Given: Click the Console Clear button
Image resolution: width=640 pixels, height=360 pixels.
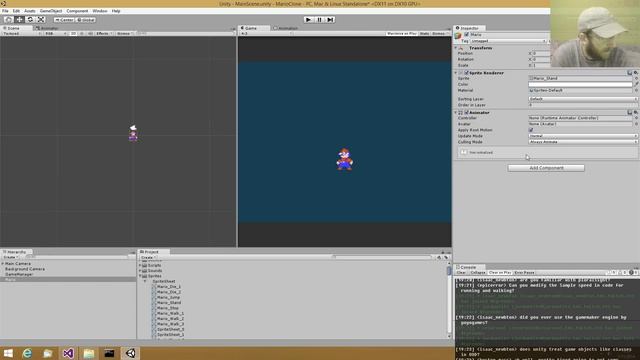Looking at the screenshot, I should click(x=461, y=273).
